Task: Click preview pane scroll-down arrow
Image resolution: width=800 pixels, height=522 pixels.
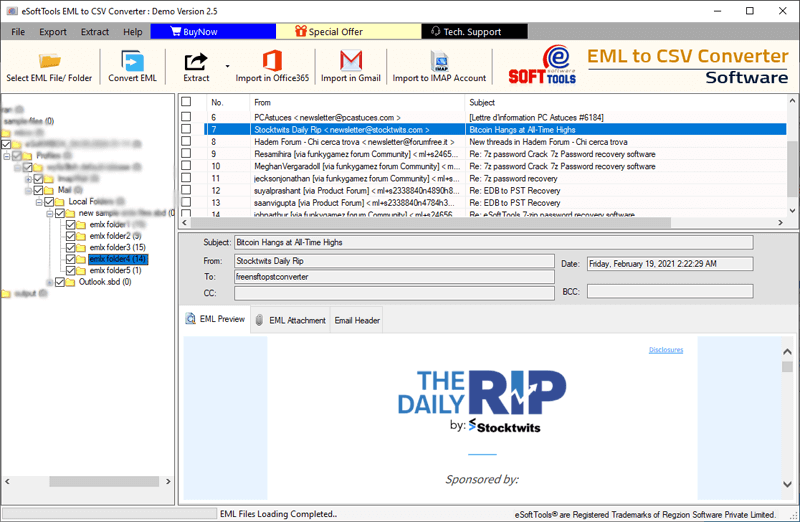Action: coord(787,484)
